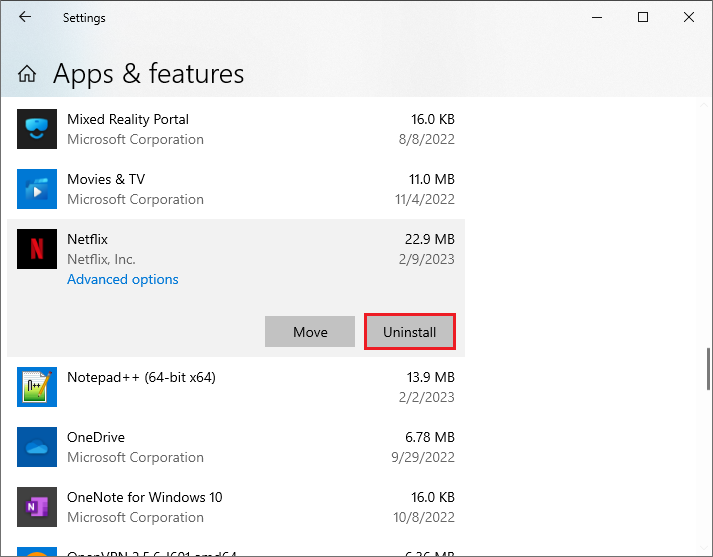This screenshot has width=713, height=557.
Task: Select OneNote for Windows 10 entry
Action: [x=145, y=497]
